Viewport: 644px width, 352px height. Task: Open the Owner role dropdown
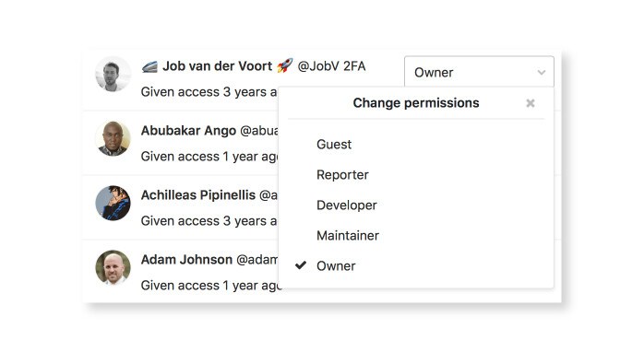pyautogui.click(x=479, y=72)
